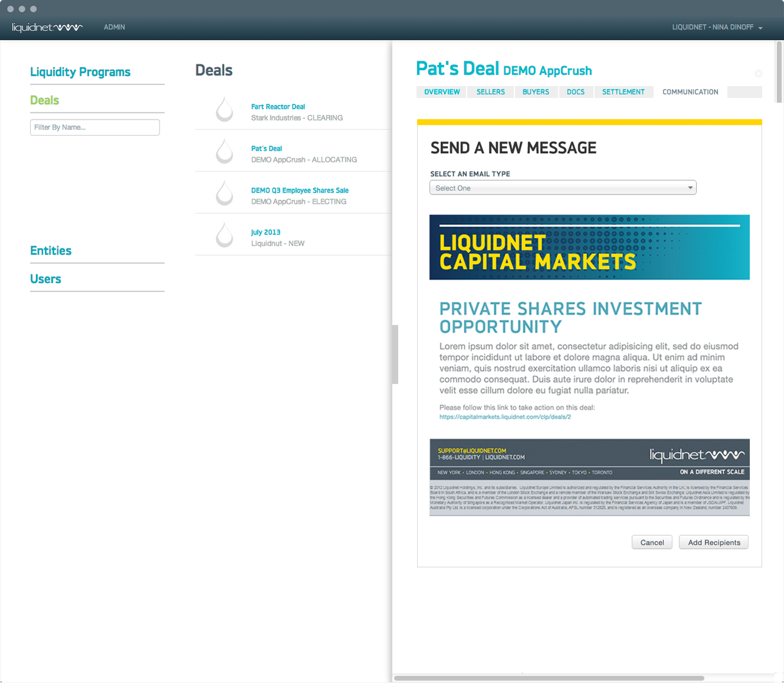Open the Pat's Deal list entry

point(266,149)
